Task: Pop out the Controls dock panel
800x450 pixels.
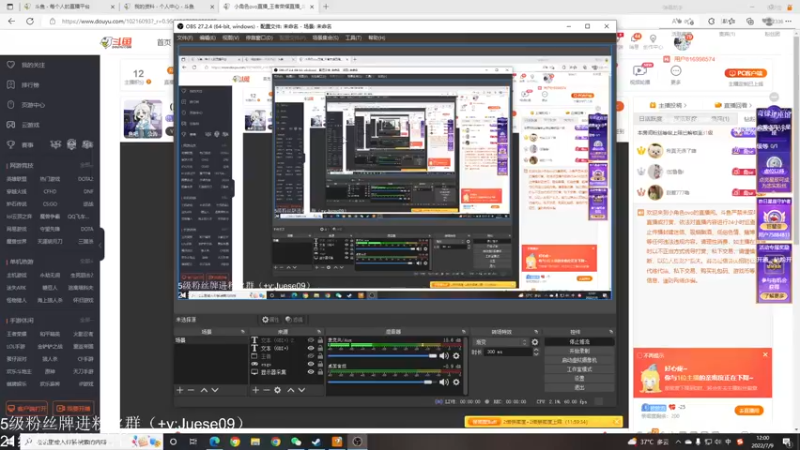Action: tap(611, 332)
